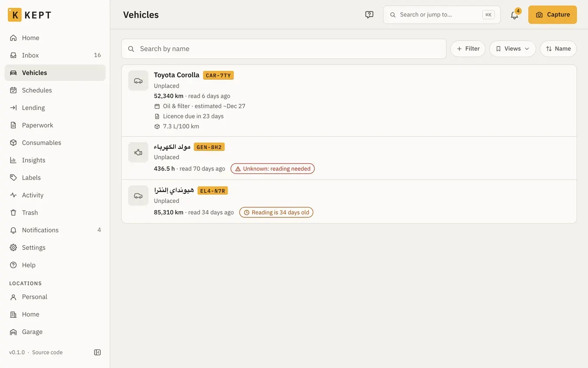Open Consumables section

(x=55, y=143)
